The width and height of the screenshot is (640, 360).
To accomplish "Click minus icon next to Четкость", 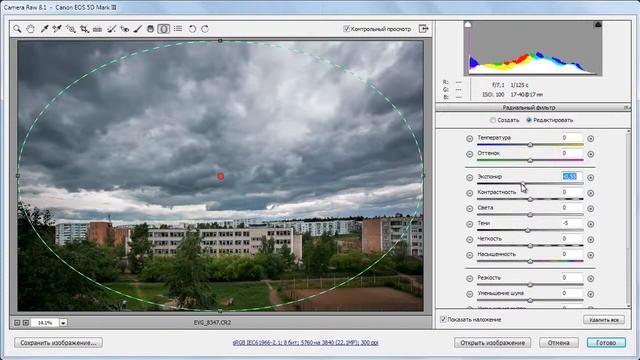I will [469, 240].
